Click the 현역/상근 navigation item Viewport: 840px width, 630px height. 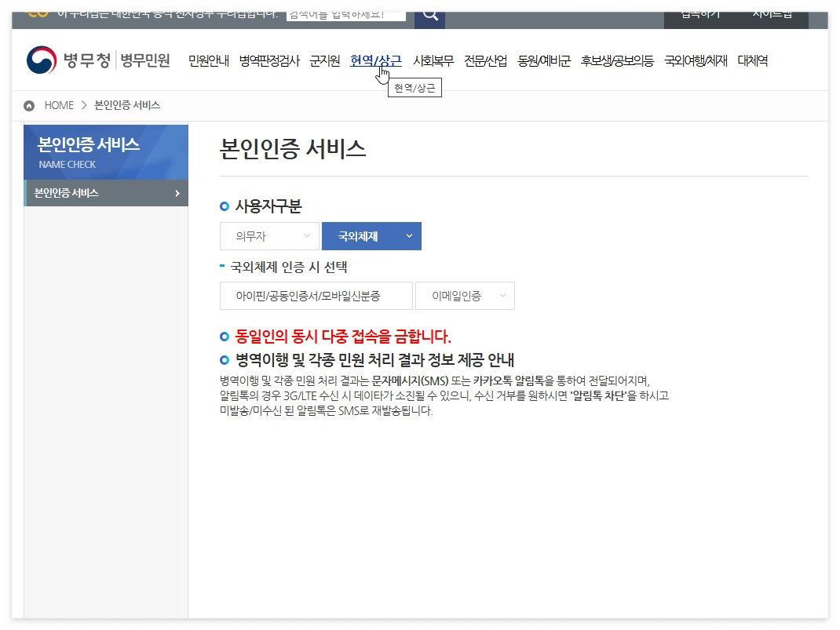[374, 60]
